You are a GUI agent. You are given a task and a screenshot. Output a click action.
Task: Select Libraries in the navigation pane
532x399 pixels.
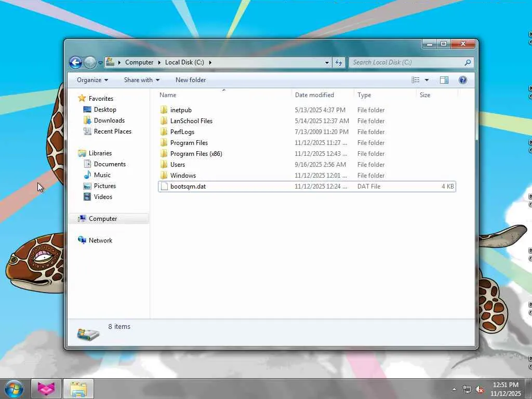(100, 153)
